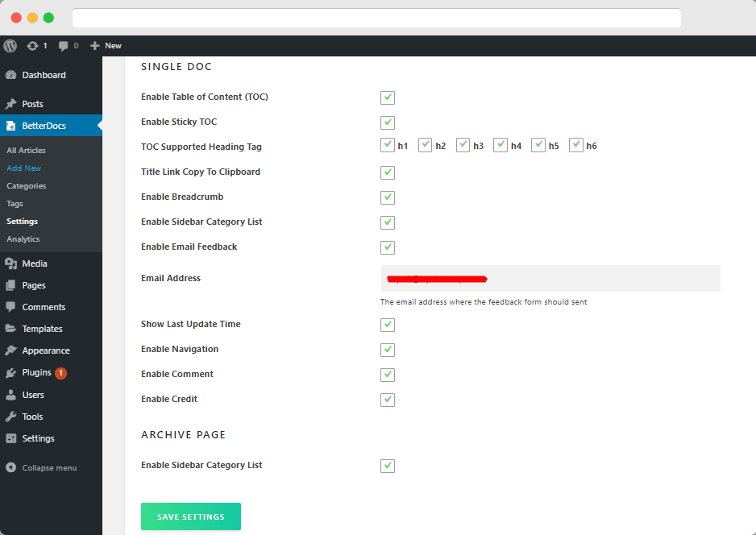The image size is (756, 535).
Task: Open All Articles submenu link
Action: click(x=26, y=151)
